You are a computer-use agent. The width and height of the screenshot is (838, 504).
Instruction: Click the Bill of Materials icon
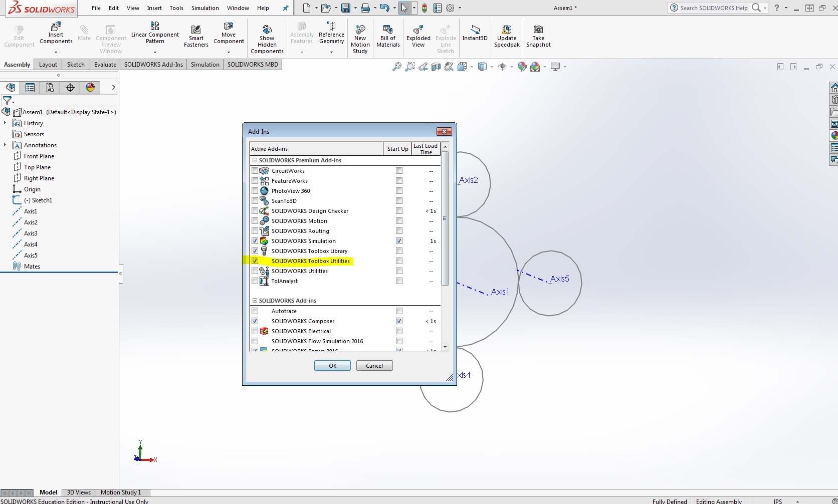tap(388, 36)
